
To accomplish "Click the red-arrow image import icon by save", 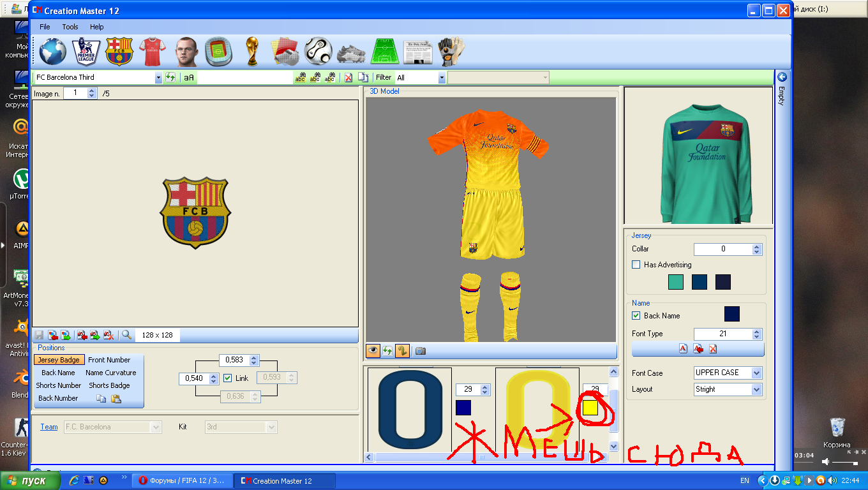I will point(53,334).
